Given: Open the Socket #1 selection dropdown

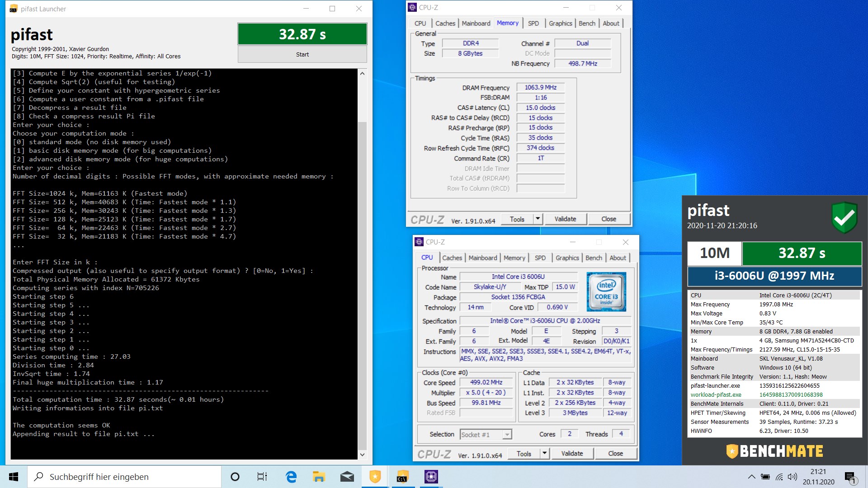Looking at the screenshot, I should pos(486,434).
